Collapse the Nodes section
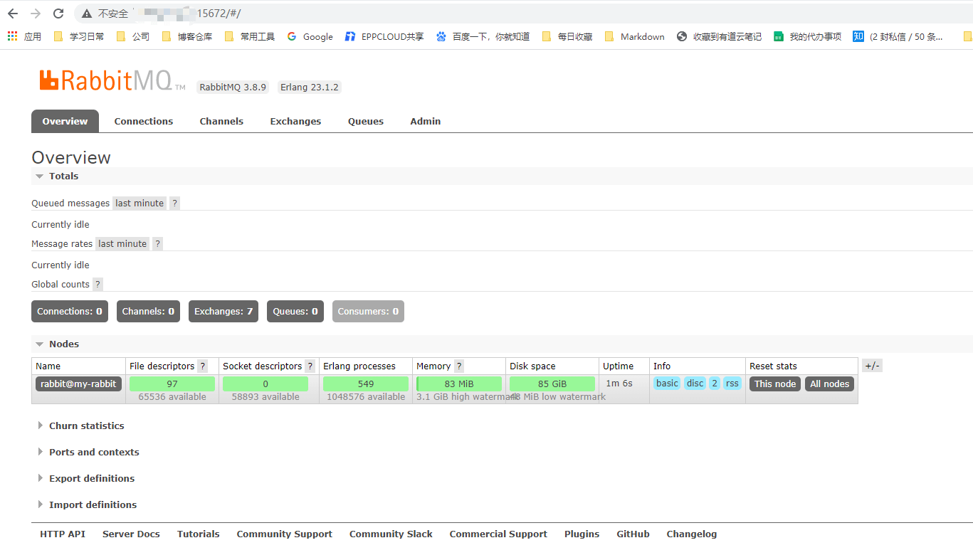Screen dimensions: 973x560 tap(57, 344)
